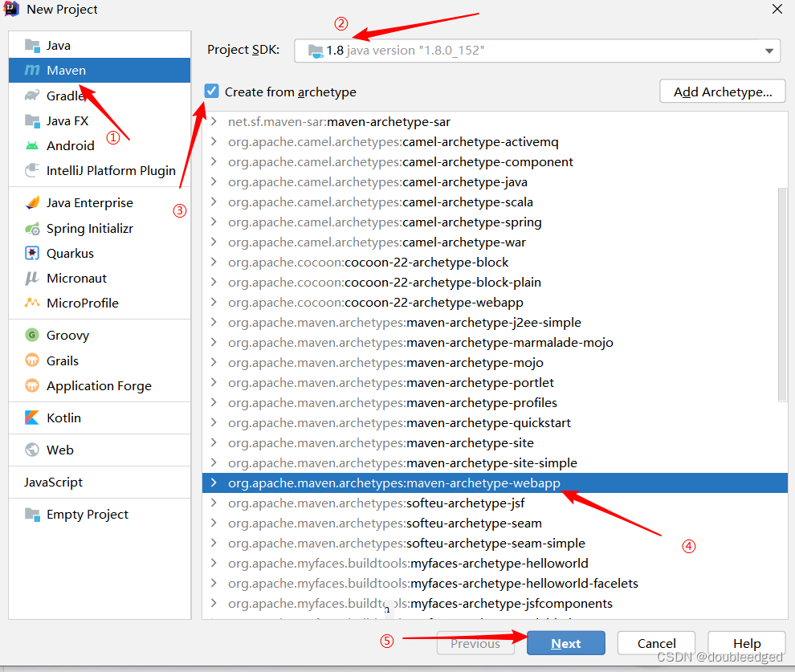Screen dimensions: 795x672
Task: Click the Web globe icon
Action: (x=32, y=450)
